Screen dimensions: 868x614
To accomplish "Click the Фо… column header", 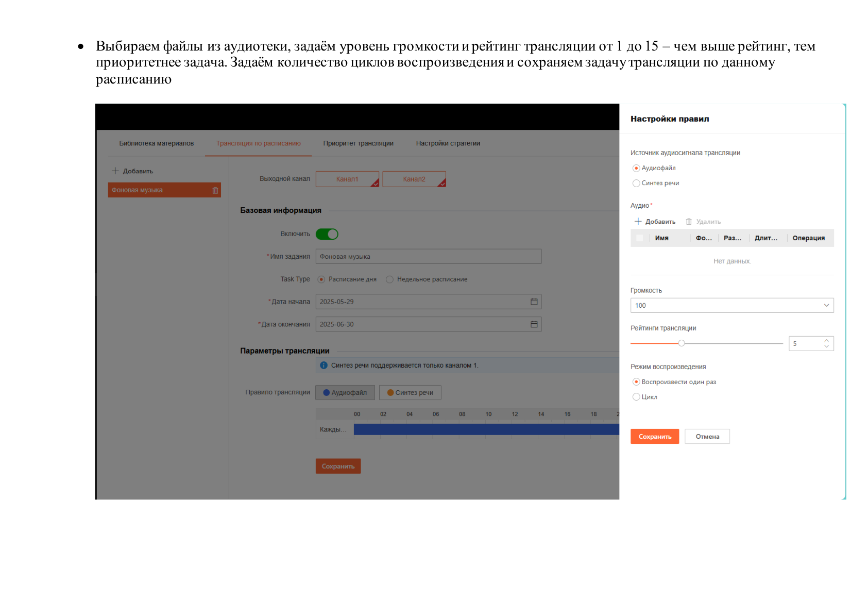I will click(x=704, y=238).
